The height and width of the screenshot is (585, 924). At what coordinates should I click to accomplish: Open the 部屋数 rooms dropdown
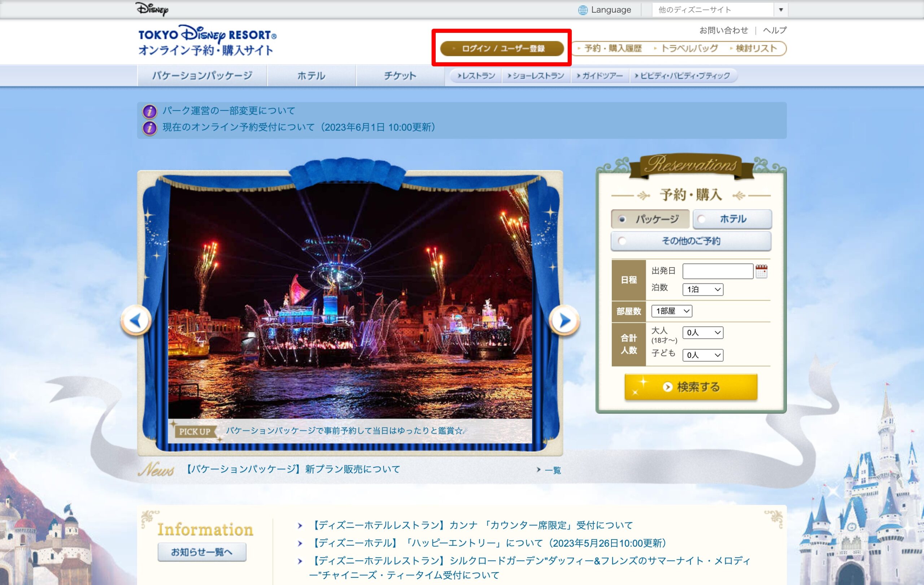671,311
